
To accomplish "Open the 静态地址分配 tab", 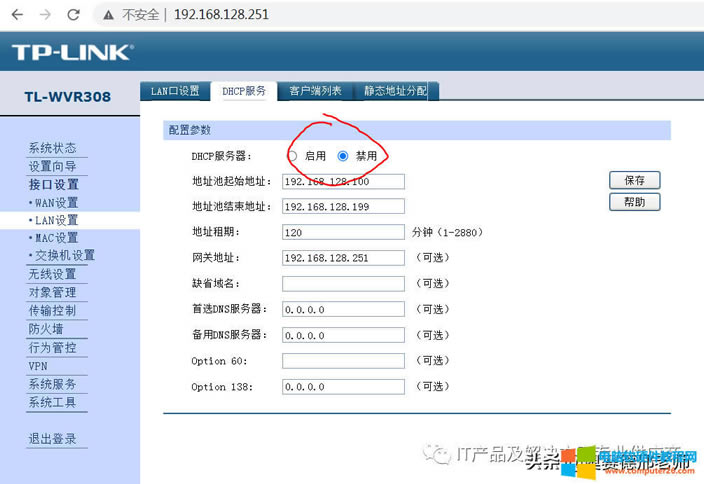I will 395,91.
